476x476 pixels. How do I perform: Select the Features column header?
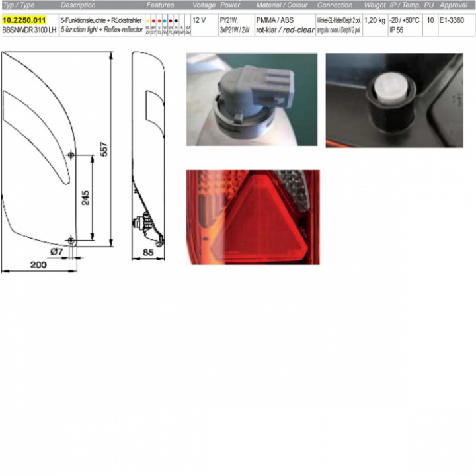pyautogui.click(x=160, y=5)
